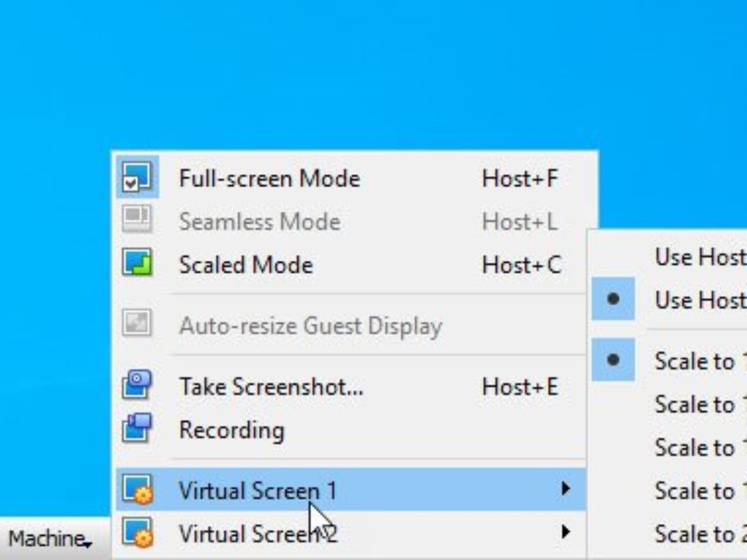
Task: Open the Machine dropdown menu
Action: pos(50,539)
